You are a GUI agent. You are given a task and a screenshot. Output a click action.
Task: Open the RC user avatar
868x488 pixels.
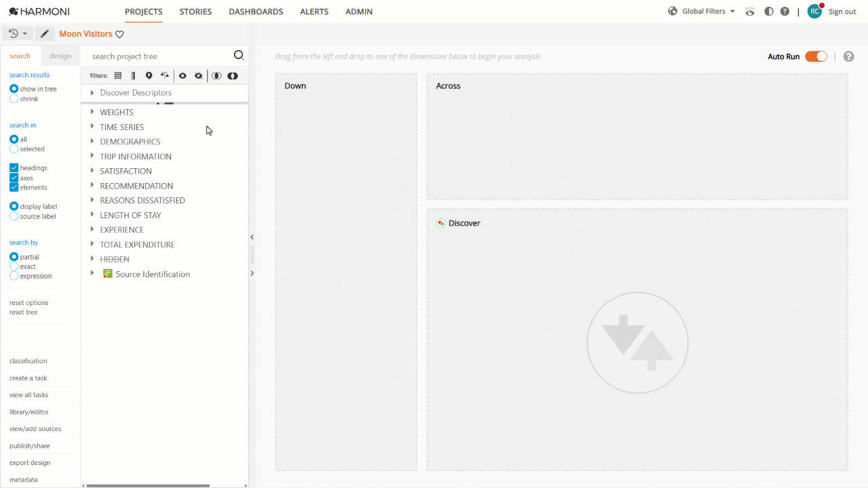(x=814, y=12)
